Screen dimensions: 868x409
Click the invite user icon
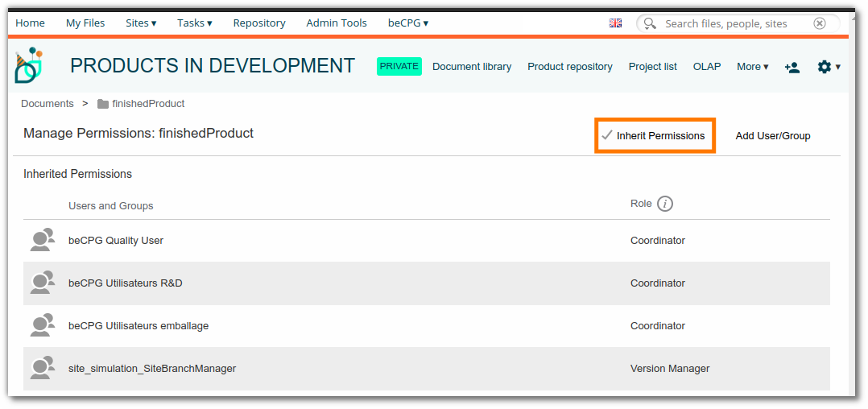pyautogui.click(x=792, y=68)
